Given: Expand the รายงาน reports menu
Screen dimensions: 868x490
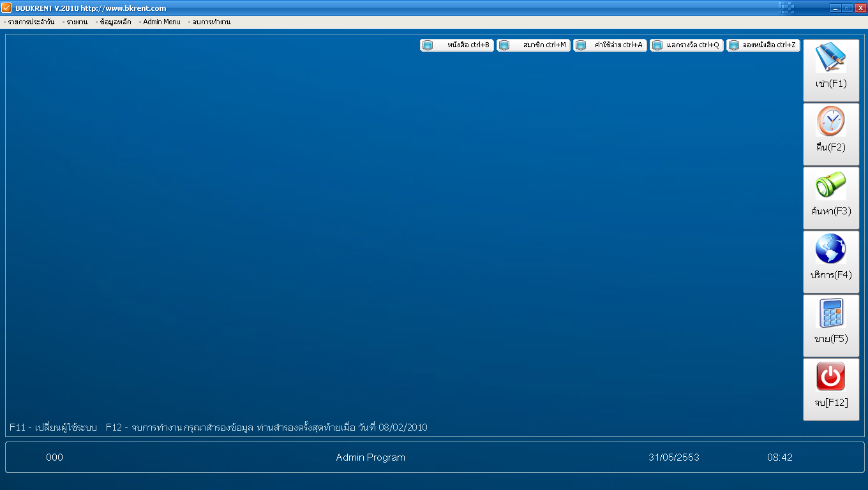Looking at the screenshot, I should coord(75,22).
